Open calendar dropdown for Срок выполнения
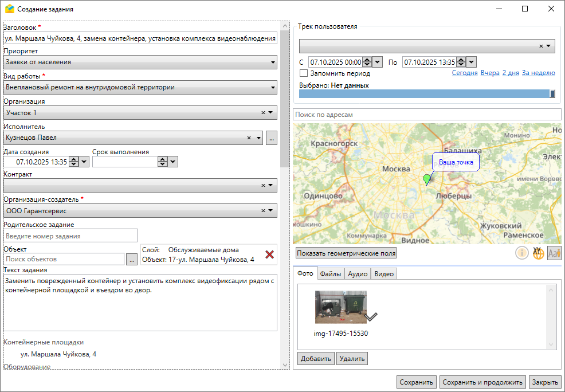This screenshot has height=392, width=565. [x=173, y=162]
